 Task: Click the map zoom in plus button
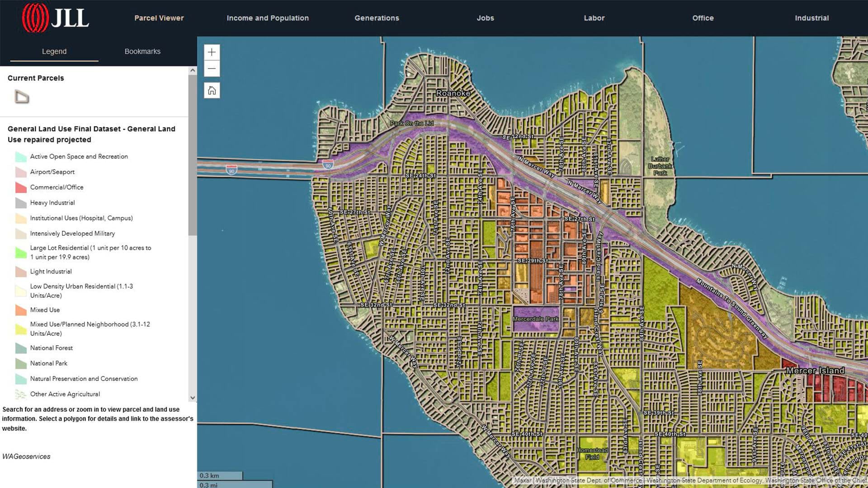pos(212,52)
